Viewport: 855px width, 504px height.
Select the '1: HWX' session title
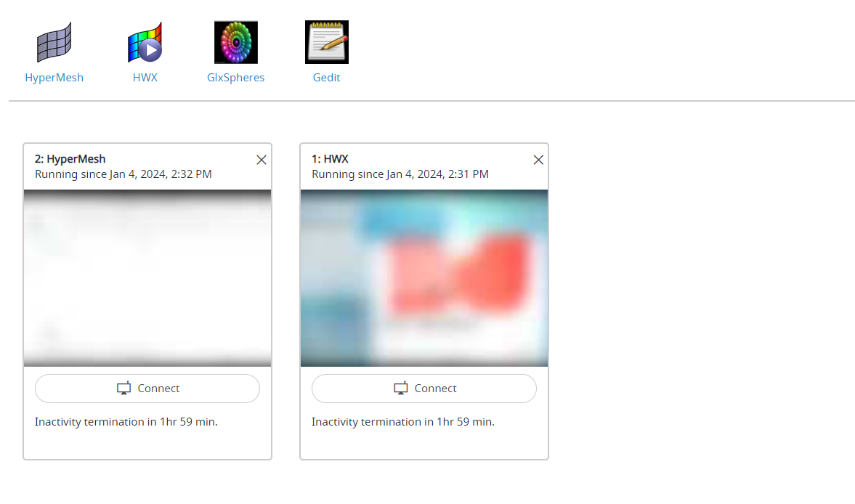[x=330, y=159]
